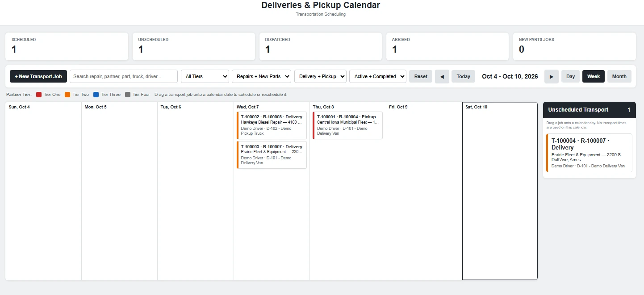
Task: Open unscheduled job T-100004 card
Action: point(589,153)
